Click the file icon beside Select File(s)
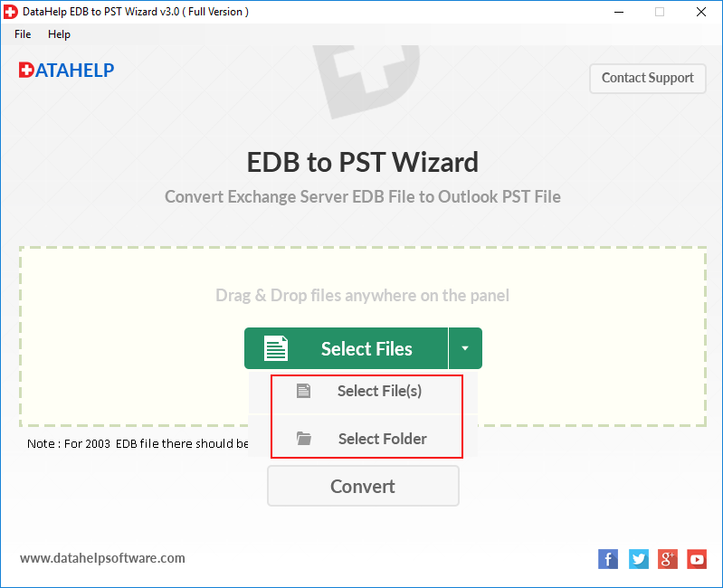The width and height of the screenshot is (723, 588). [303, 391]
